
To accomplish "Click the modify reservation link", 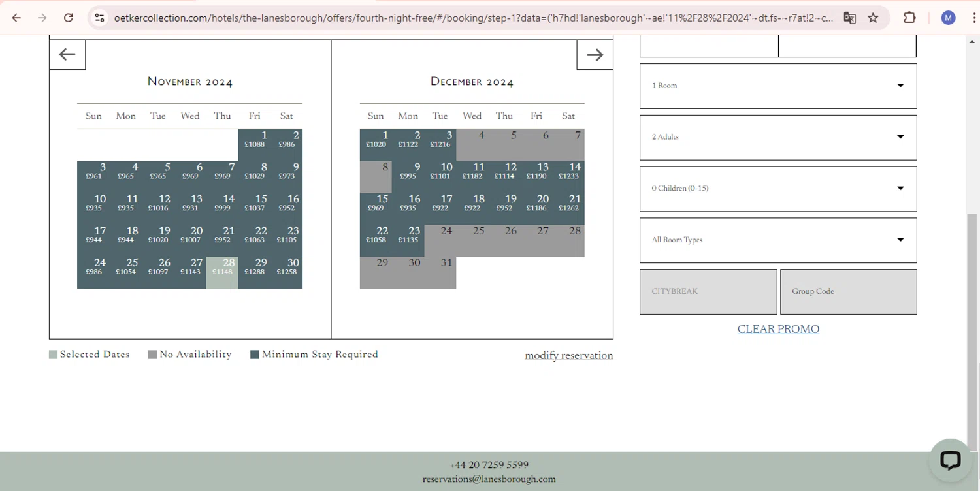I will (569, 355).
